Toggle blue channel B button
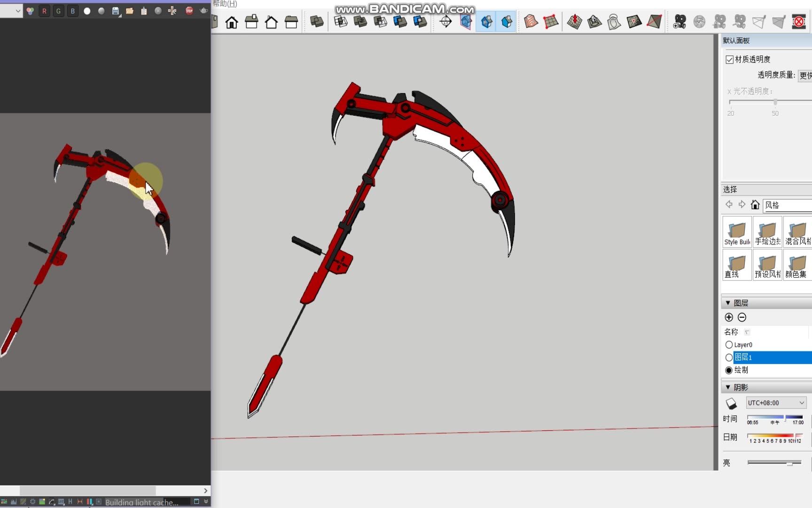 coord(73,11)
